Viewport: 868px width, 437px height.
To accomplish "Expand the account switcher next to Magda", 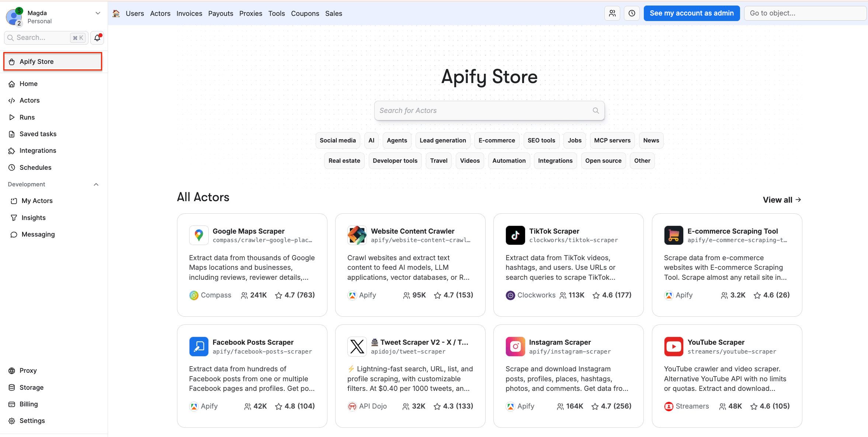I will click(x=98, y=13).
